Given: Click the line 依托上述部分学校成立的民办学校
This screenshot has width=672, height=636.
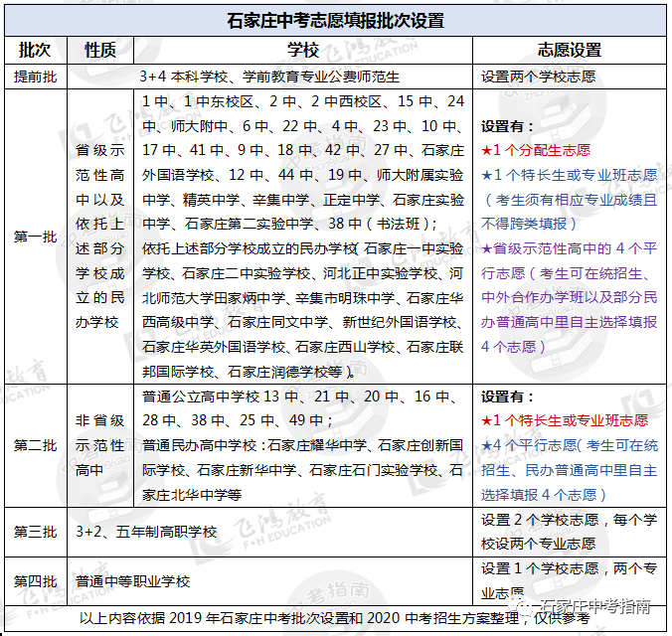Looking at the screenshot, I should click(303, 248).
